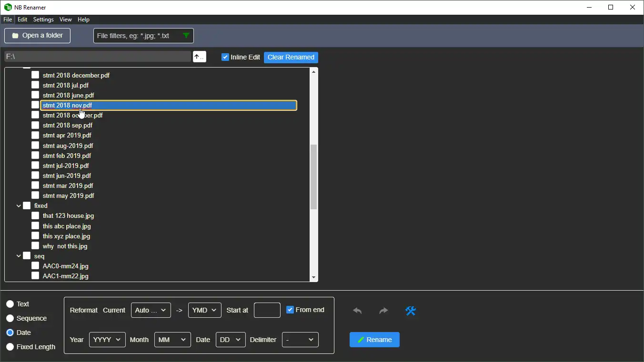Uncheck the From end checkbox
This screenshot has height=362, width=644.
pyautogui.click(x=290, y=310)
